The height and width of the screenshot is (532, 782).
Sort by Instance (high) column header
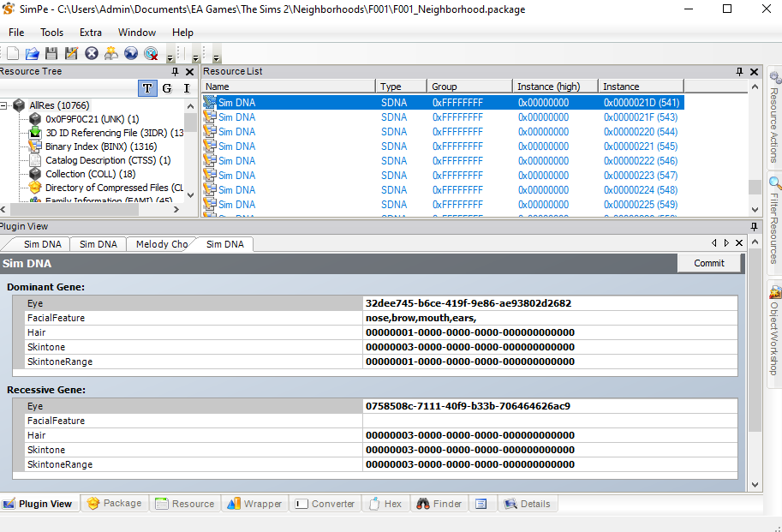click(x=556, y=87)
